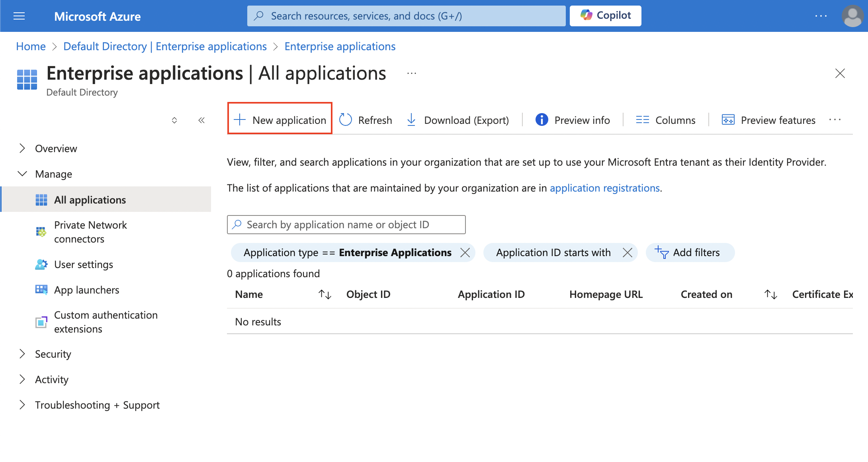Go to the Home breadcrumb
868x462 pixels.
pyautogui.click(x=31, y=46)
